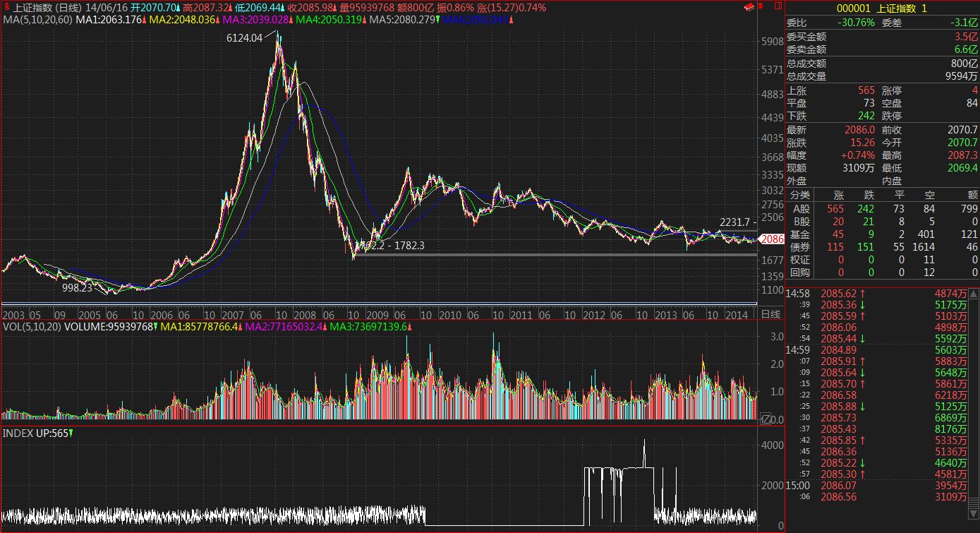Screen dimensions: 980x533
Task: Open MA(5,10,20,60) indicator settings label
Action: point(37,20)
